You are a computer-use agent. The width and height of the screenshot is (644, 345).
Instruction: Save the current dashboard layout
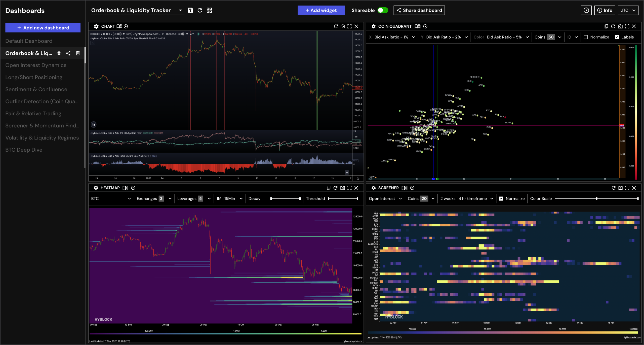click(190, 10)
